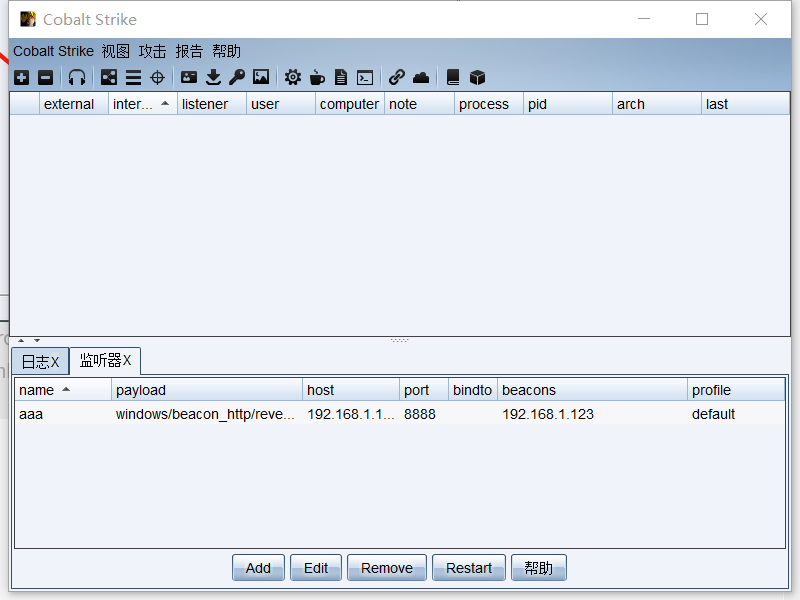This screenshot has height=600, width=800.
Task: Switch to the pivot graph view icon
Action: (x=109, y=78)
